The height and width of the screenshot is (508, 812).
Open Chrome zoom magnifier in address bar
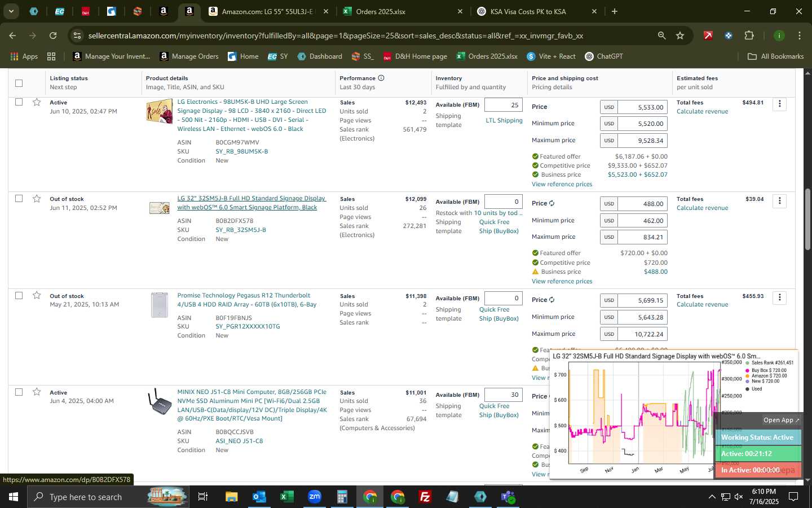pos(661,36)
